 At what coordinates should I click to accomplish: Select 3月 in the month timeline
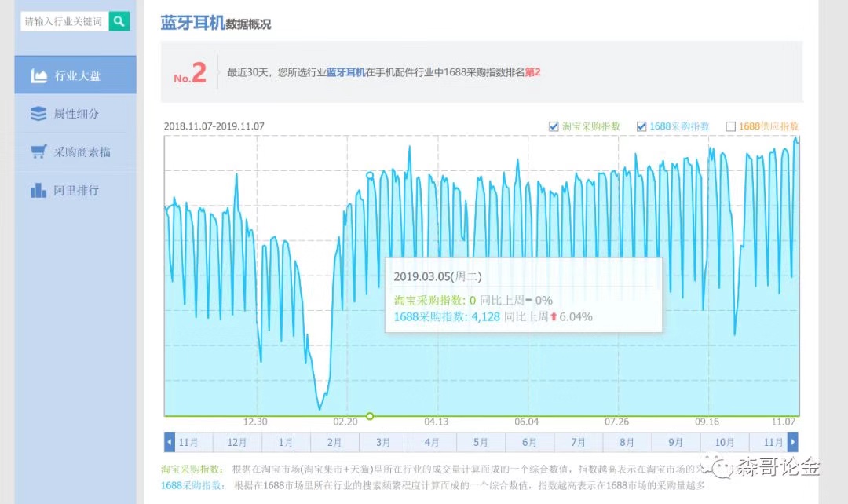point(383,442)
